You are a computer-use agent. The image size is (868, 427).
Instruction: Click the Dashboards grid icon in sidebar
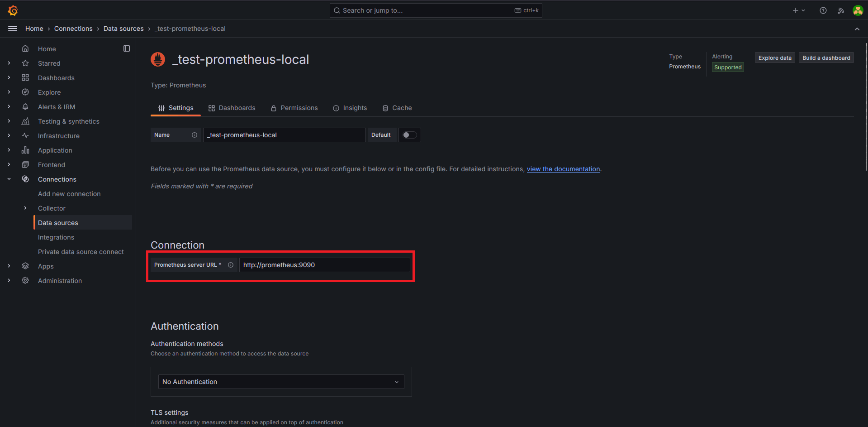click(x=25, y=78)
